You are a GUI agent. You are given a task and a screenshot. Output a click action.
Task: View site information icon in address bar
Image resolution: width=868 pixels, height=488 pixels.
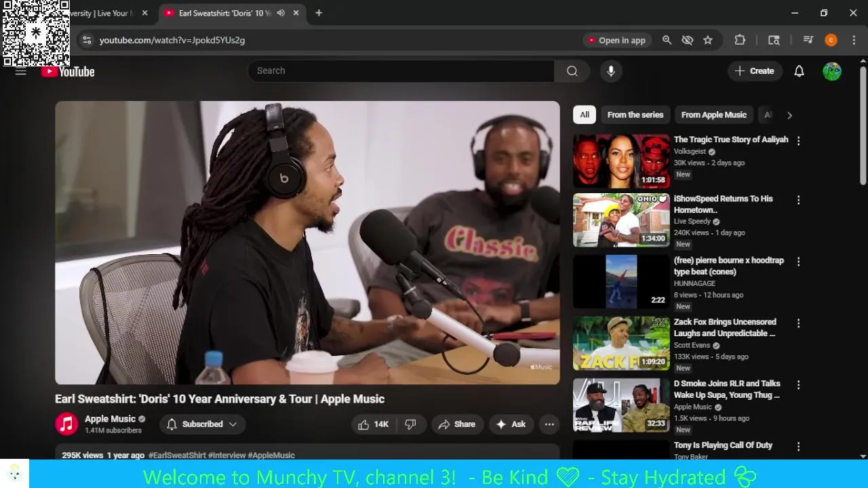[x=87, y=40]
